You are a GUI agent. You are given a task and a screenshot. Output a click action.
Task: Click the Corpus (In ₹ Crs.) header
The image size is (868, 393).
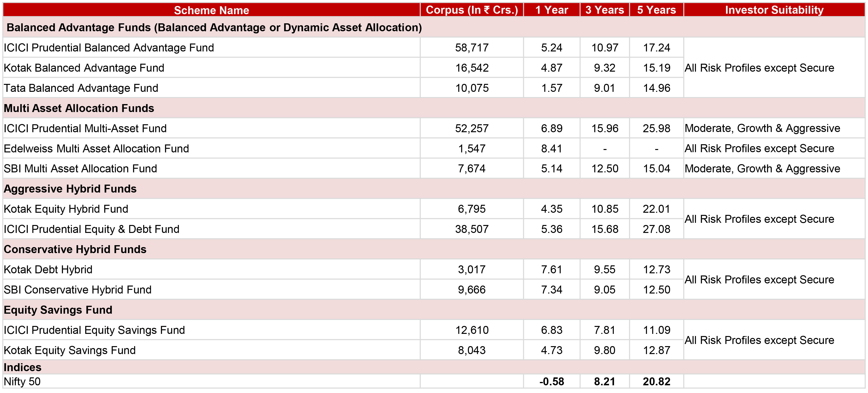coord(472,10)
